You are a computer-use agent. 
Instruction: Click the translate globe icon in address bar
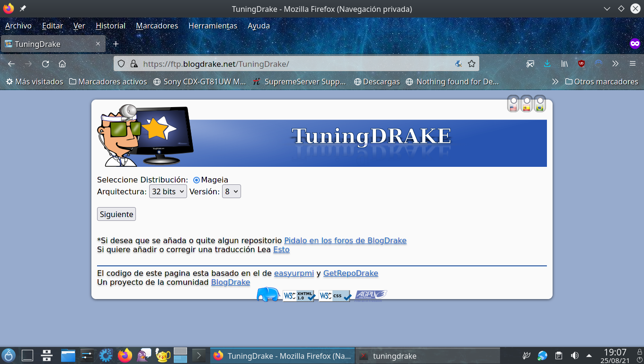point(458,64)
